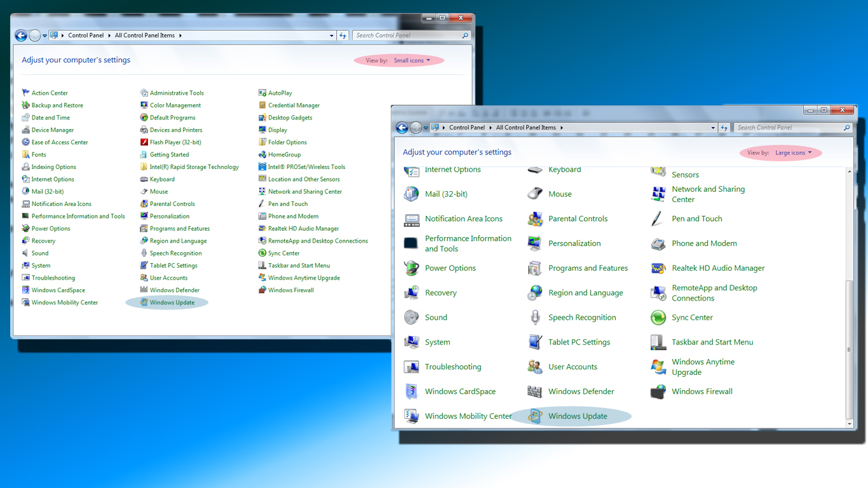Open the Pen and Touch icon in large icons window
This screenshot has height=488, width=868.
pos(658,219)
